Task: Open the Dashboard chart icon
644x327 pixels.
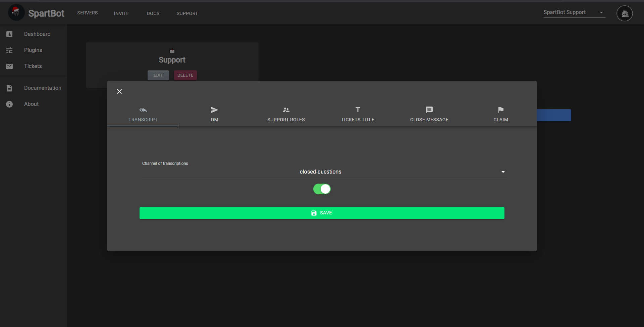Action: pyautogui.click(x=9, y=34)
